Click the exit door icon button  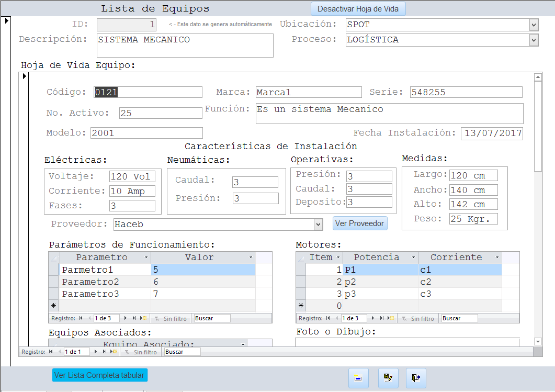(x=416, y=378)
